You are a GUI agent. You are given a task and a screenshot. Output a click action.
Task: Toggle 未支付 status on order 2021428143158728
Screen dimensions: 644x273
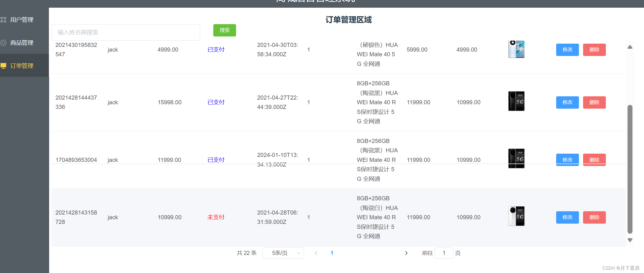pos(216,217)
